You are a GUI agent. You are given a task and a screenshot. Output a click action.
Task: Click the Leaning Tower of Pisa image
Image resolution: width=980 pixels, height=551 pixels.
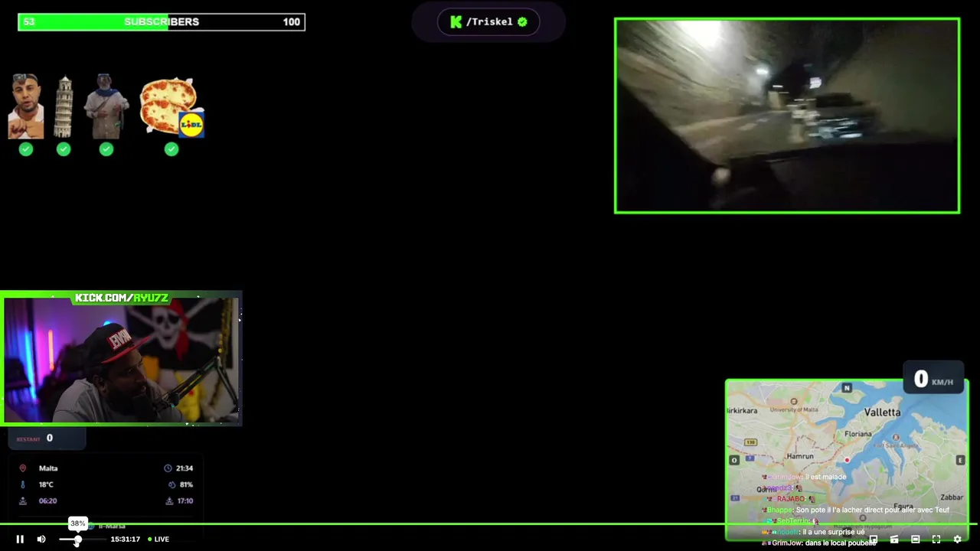tap(64, 106)
